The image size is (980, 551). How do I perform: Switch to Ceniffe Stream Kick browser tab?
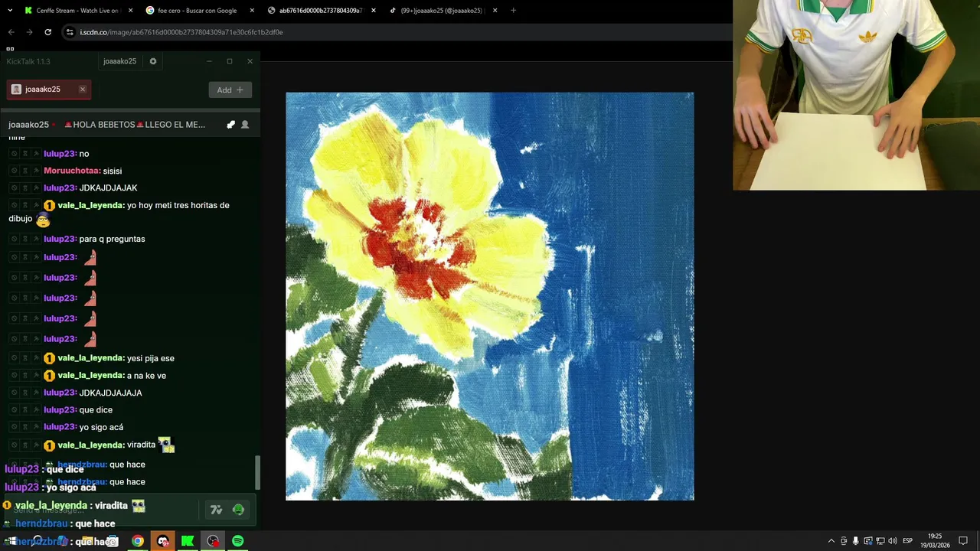pos(77,11)
